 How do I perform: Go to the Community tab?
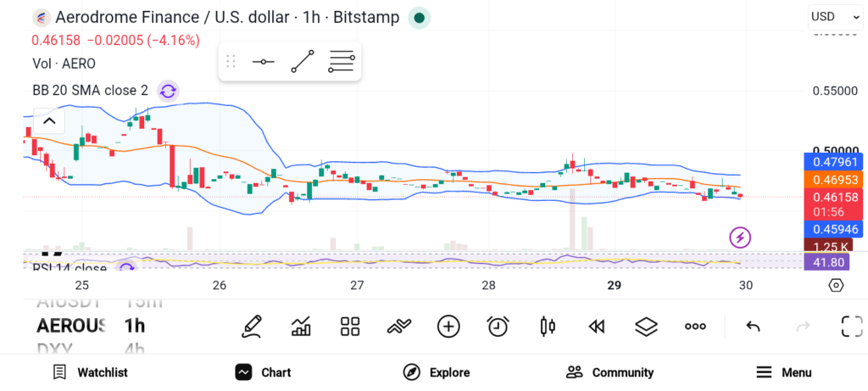(x=610, y=372)
